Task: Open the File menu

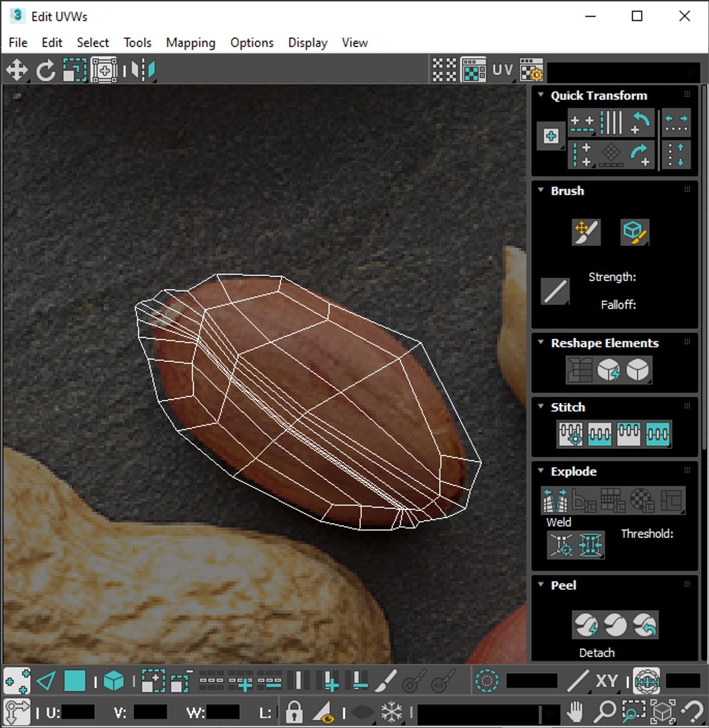Action: pyautogui.click(x=18, y=42)
